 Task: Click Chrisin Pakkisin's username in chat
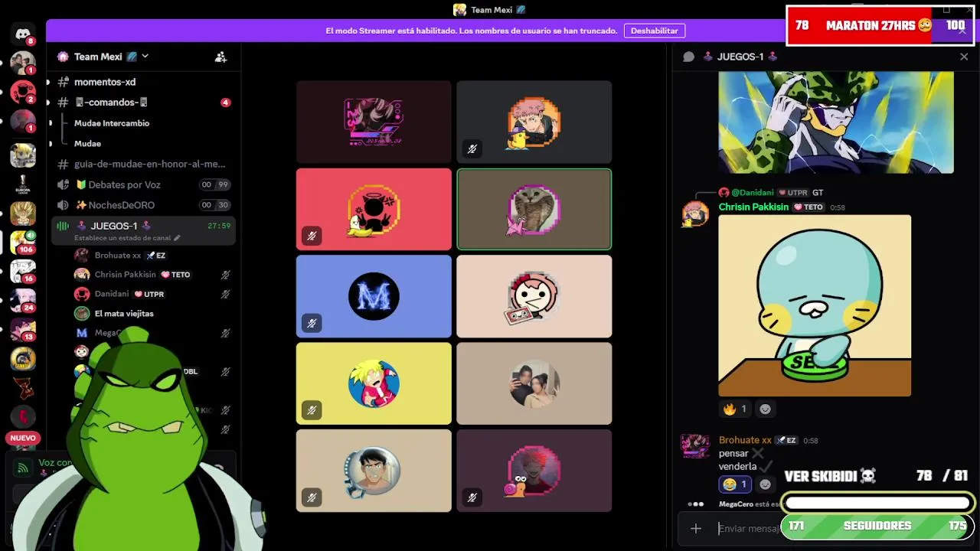753,207
